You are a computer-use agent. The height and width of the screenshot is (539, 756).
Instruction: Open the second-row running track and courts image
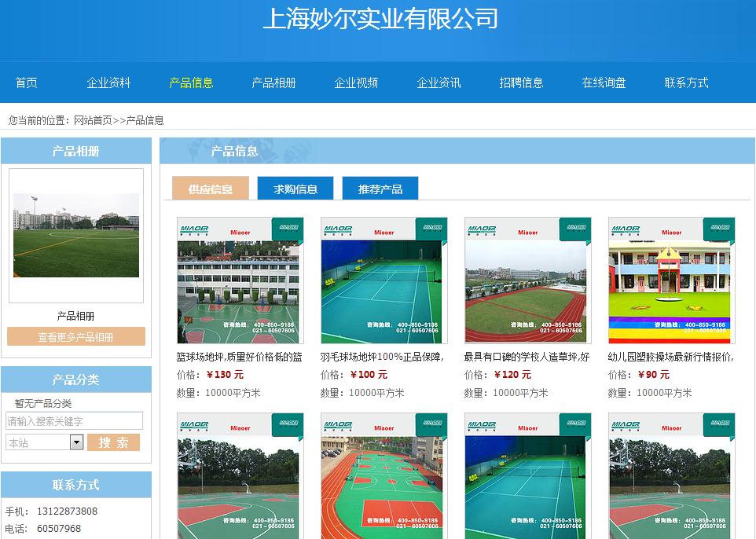[384, 476]
